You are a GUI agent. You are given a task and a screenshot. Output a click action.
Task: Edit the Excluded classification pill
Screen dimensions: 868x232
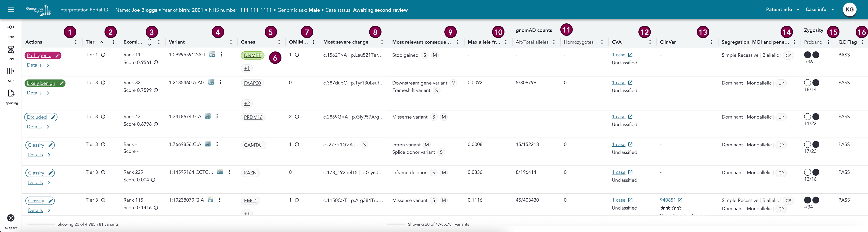click(41, 117)
